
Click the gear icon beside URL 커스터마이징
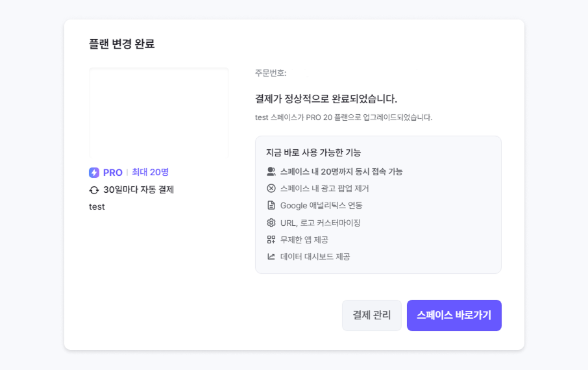[x=271, y=223]
